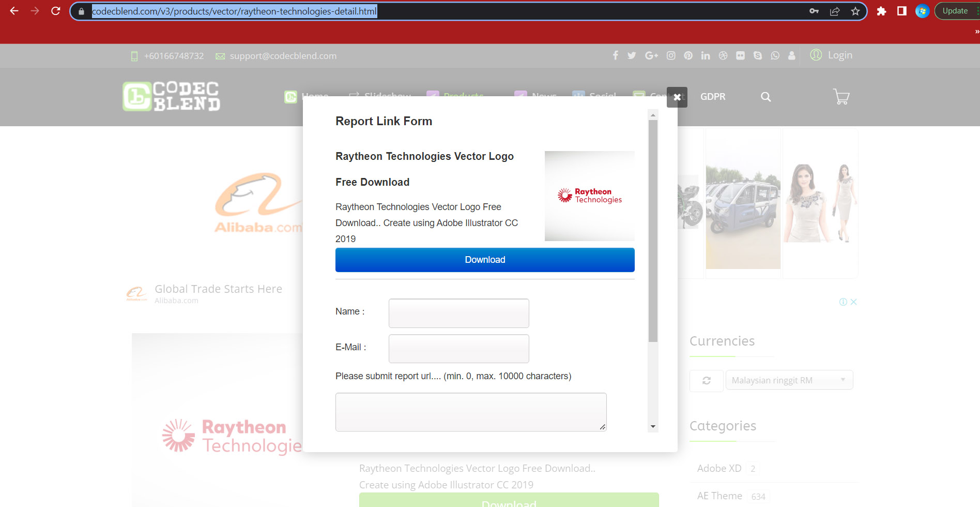
Task: Open the Pinterest social icon
Action: [688, 55]
